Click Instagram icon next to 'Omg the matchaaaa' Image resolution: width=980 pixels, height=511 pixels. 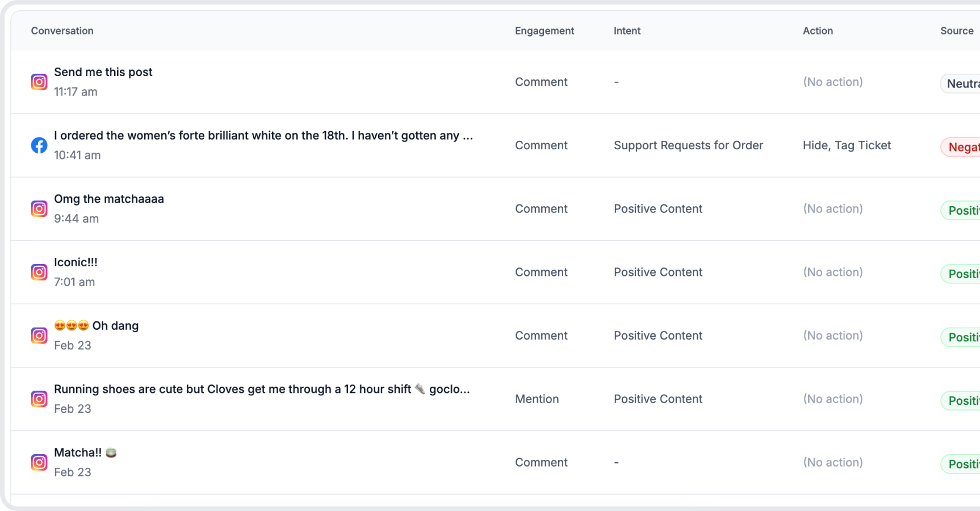coord(39,209)
